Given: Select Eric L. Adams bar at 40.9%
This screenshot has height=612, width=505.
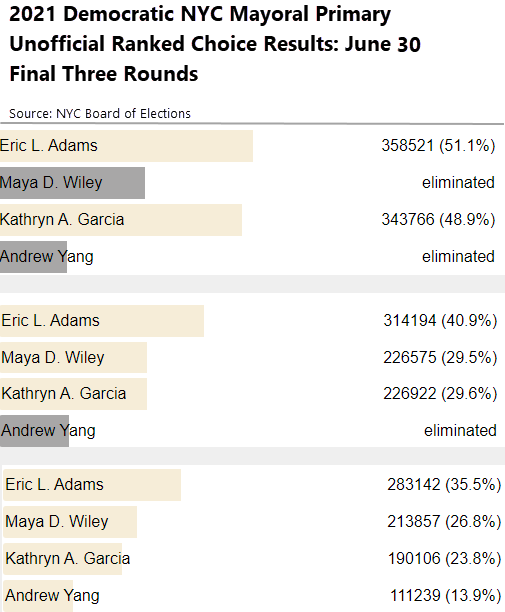Looking at the screenshot, I should [x=102, y=321].
